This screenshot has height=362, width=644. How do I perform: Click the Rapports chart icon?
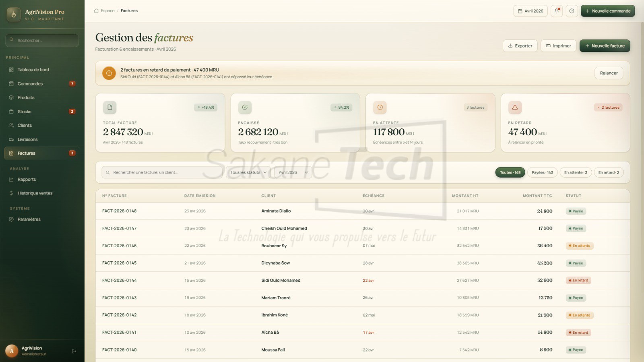(11, 179)
